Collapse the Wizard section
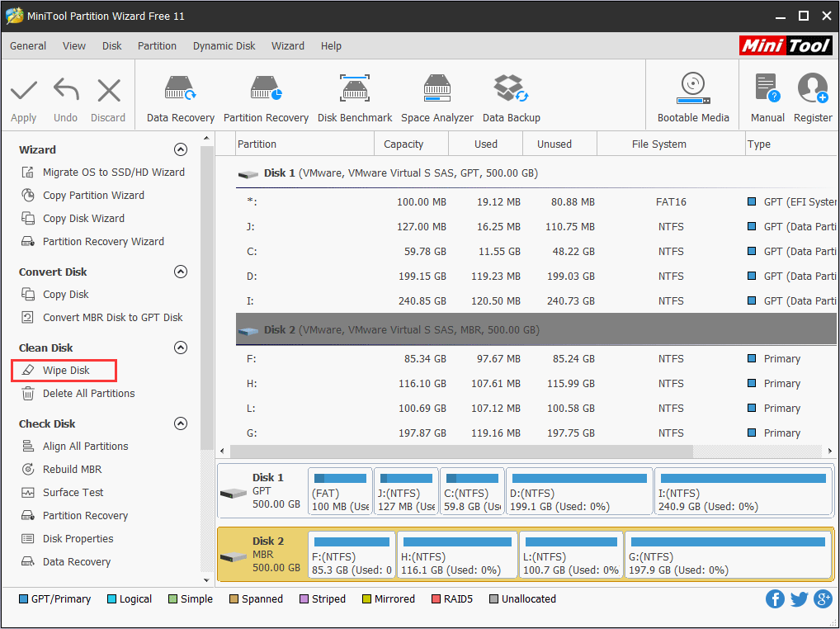Viewport: 840px width, 629px height. [181, 149]
